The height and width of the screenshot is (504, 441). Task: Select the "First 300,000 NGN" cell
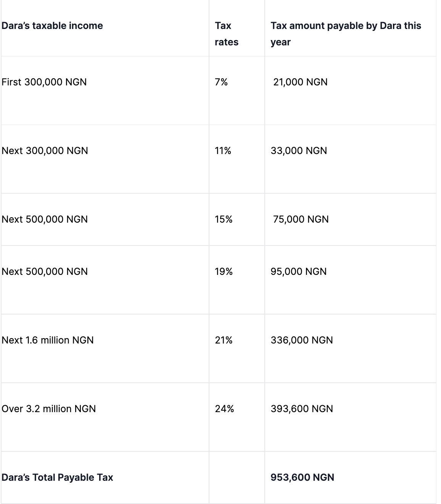tap(44, 82)
